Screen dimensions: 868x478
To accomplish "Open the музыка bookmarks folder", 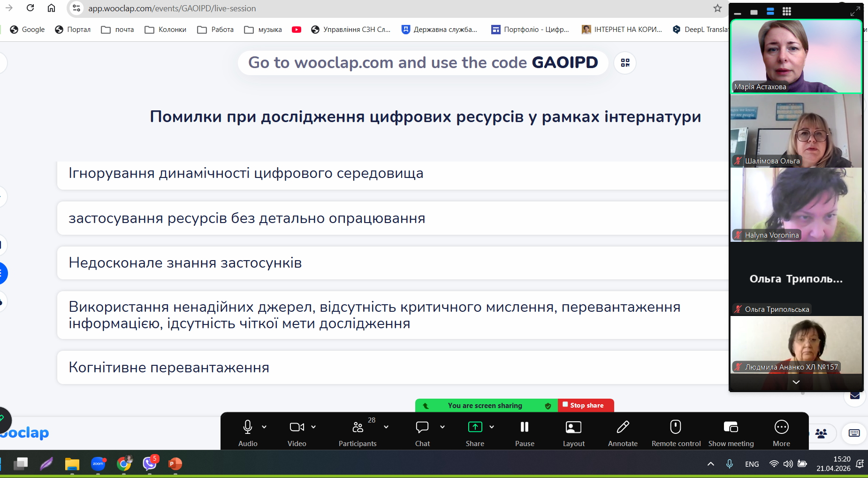I will coord(263,30).
